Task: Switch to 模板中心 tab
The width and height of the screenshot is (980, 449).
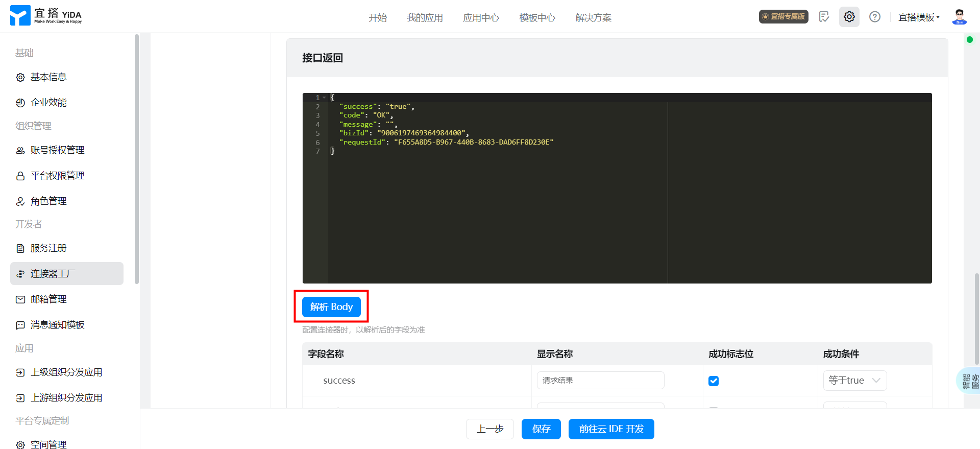Action: click(537, 18)
